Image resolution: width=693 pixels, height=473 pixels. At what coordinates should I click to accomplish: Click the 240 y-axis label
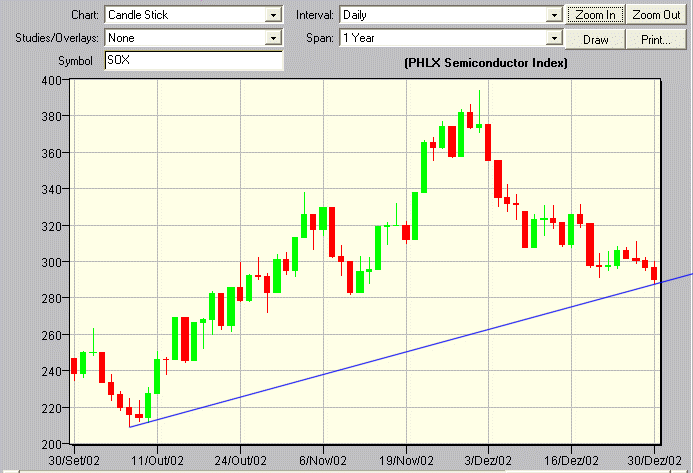tap(51, 372)
